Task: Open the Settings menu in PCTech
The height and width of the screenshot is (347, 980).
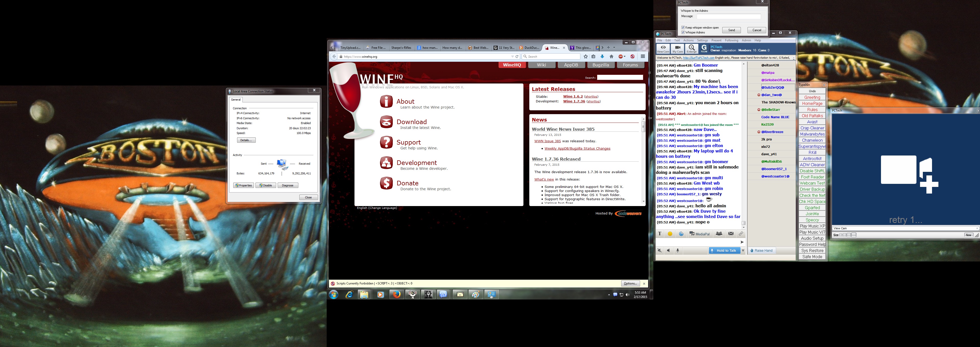Action: (x=702, y=40)
